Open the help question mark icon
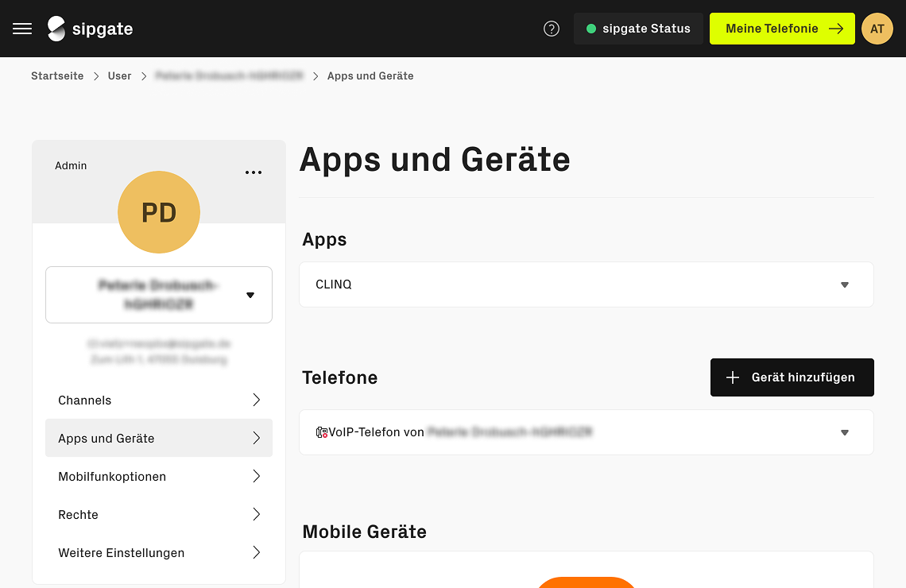This screenshot has height=588, width=906. coord(552,28)
